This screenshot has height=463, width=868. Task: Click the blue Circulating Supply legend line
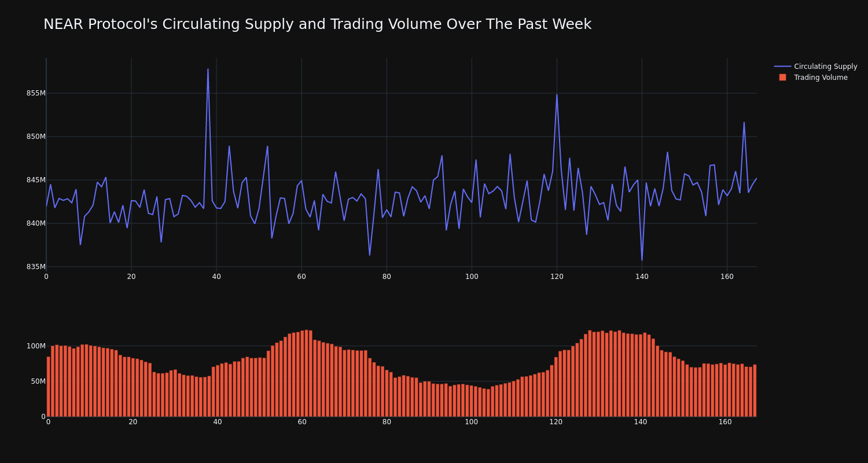pos(782,67)
